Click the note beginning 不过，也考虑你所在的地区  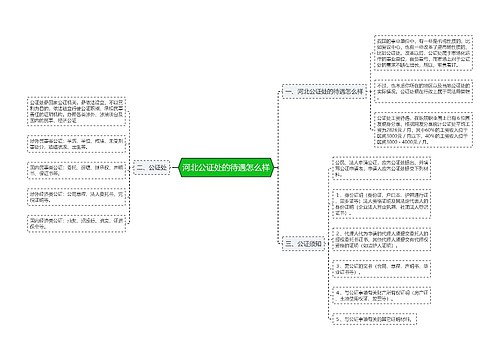(x=423, y=91)
